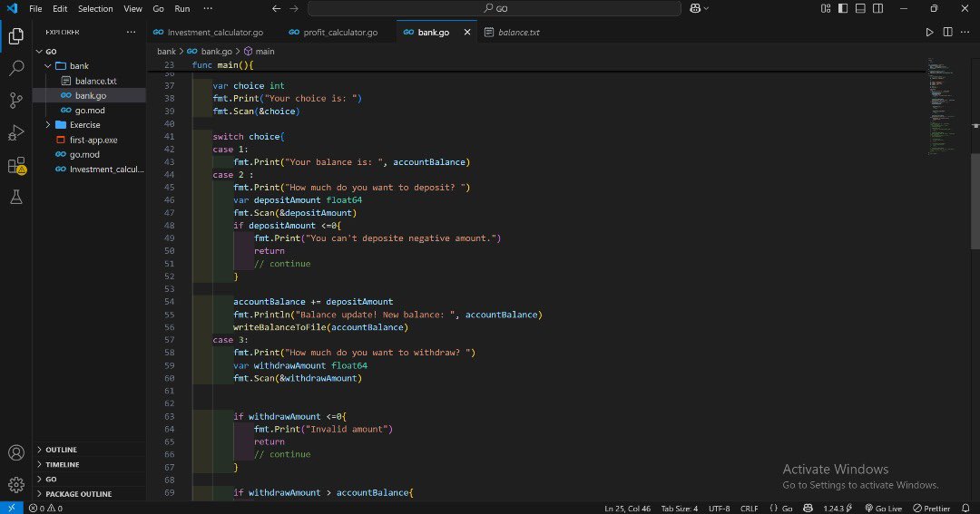Click the main function breadcrumb
This screenshot has width=980, height=514.
pos(259,51)
